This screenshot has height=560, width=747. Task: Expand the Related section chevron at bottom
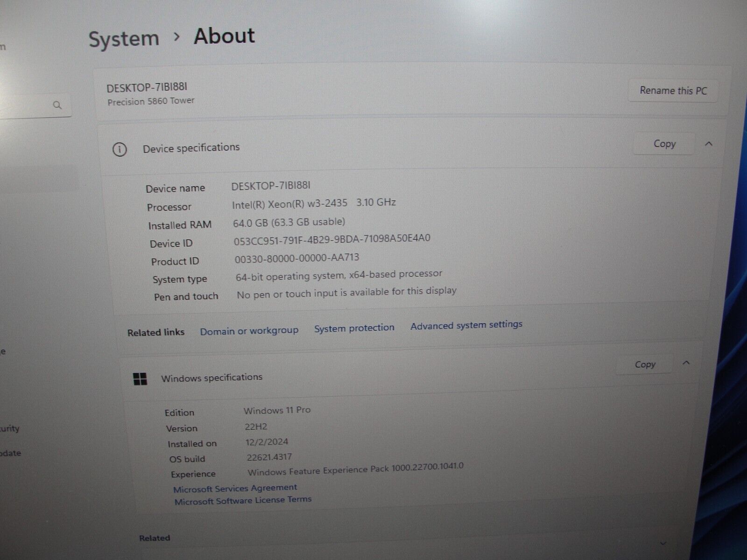pyautogui.click(x=663, y=543)
